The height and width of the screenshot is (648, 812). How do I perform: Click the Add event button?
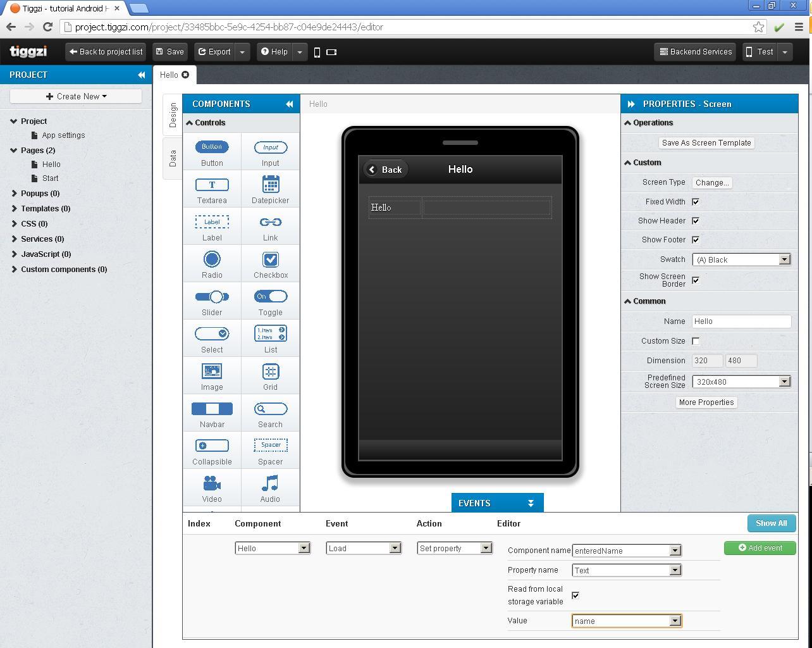click(760, 548)
